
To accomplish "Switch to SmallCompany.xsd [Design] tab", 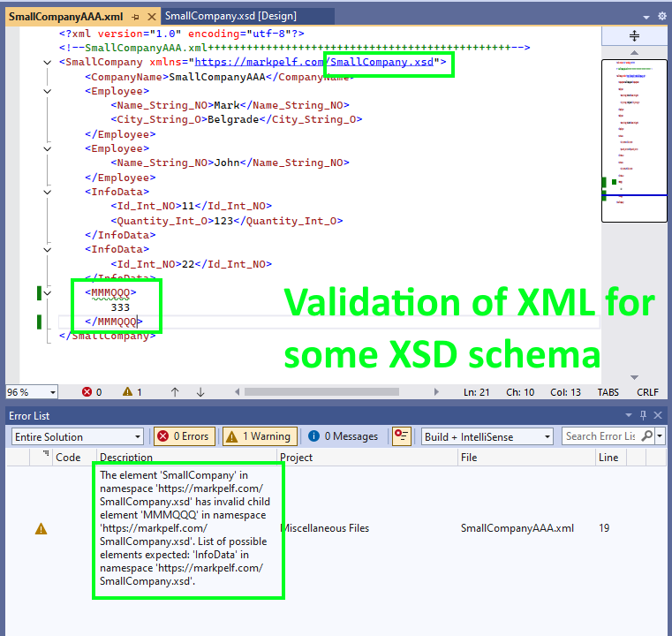I will [x=230, y=16].
